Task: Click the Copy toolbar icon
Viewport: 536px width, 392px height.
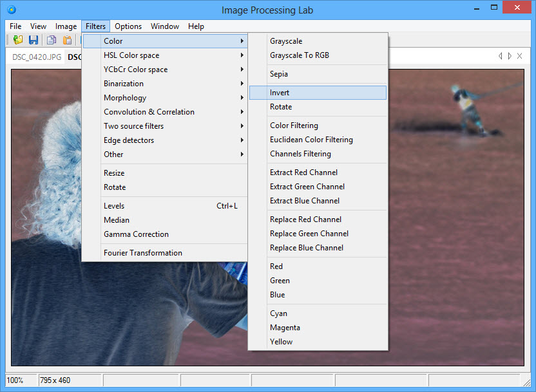Action: click(52, 40)
